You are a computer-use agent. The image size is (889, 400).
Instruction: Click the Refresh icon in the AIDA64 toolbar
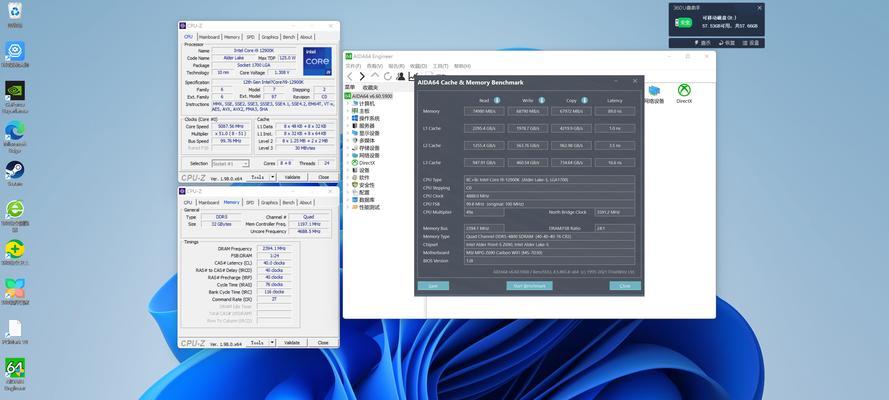point(388,76)
